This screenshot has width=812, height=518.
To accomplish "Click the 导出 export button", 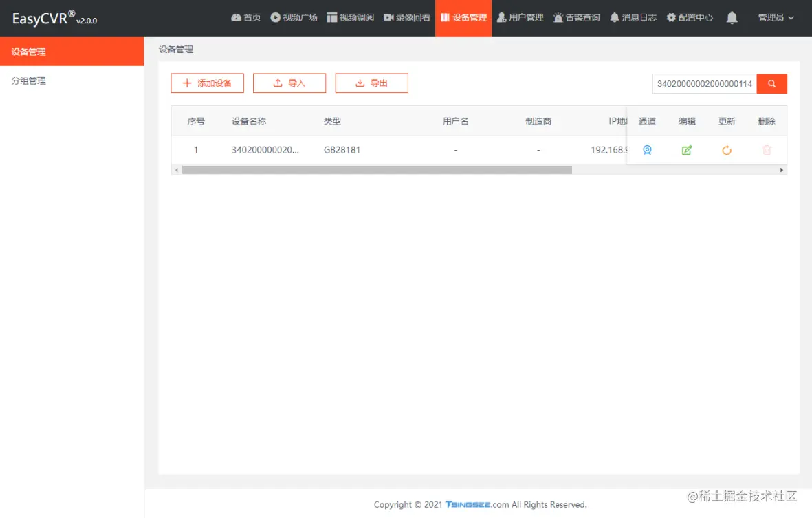I will tap(372, 83).
